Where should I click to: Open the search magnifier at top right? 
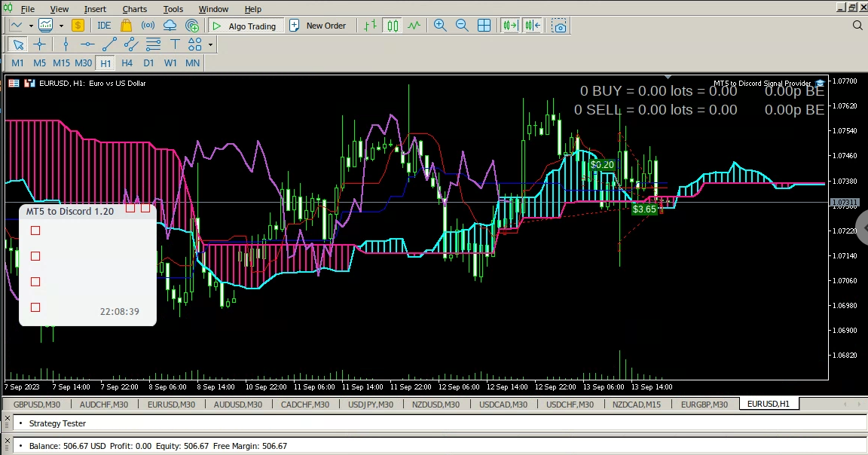857,26
